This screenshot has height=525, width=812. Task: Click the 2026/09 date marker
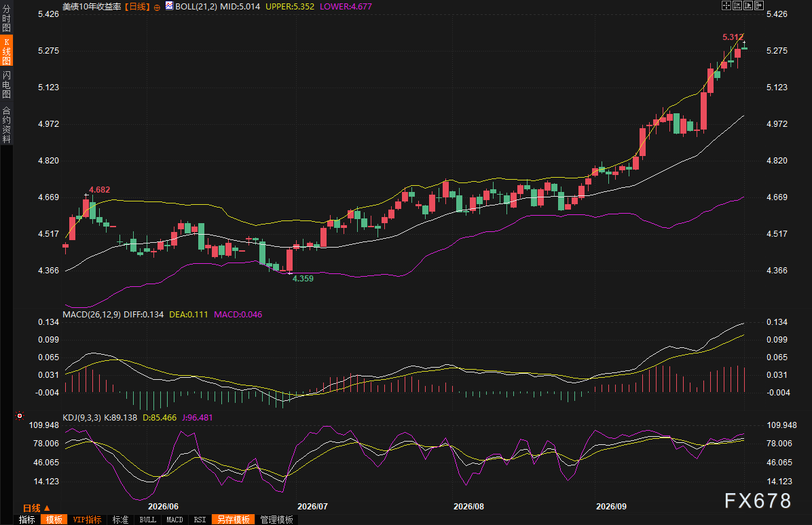tap(611, 507)
